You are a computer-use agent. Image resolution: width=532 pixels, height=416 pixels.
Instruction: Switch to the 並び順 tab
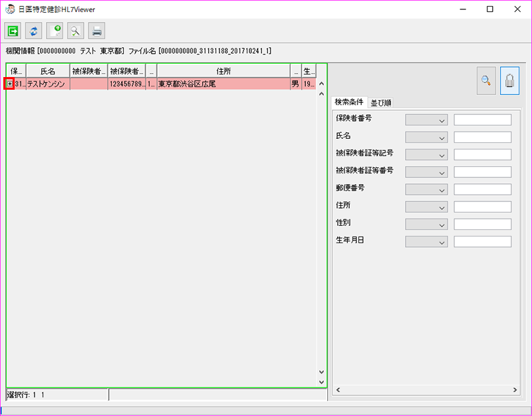coord(381,102)
